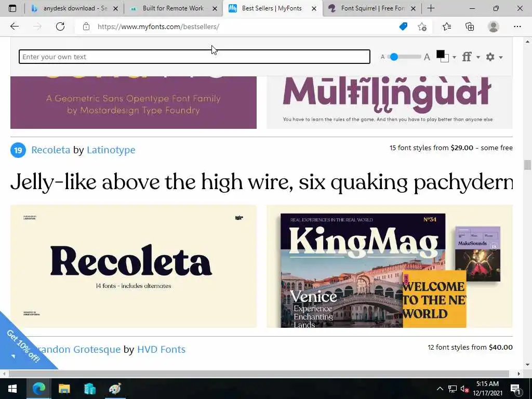Open the Windows Start menu
532x399 pixels.
coord(12,389)
